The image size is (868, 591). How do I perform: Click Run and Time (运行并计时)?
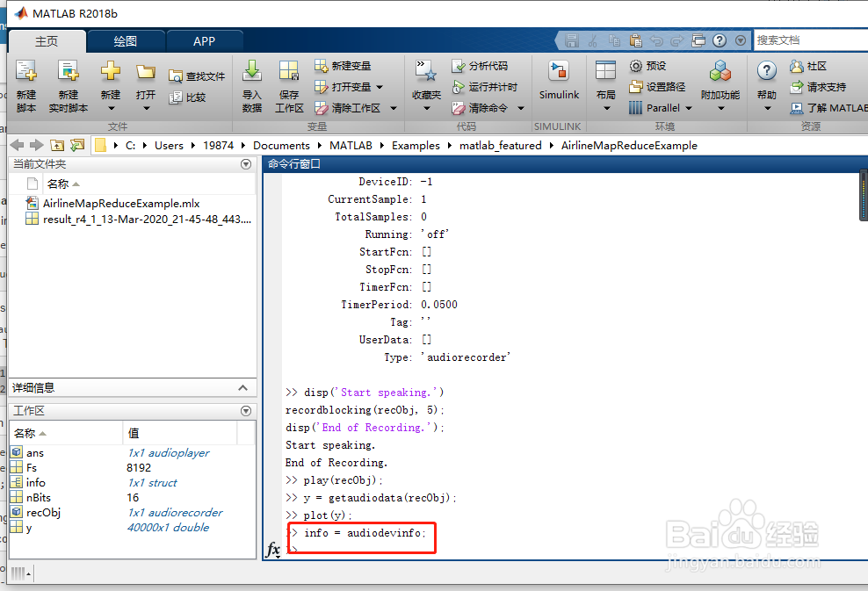point(484,87)
